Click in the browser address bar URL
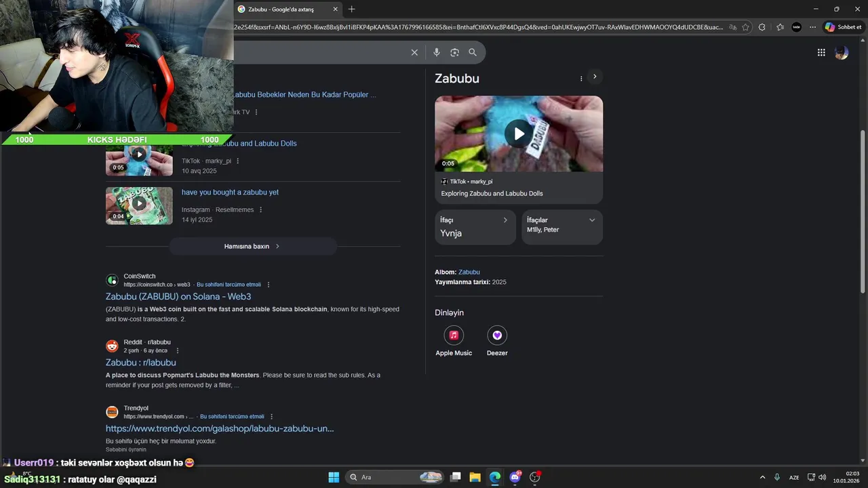This screenshot has height=488, width=868. [x=479, y=27]
